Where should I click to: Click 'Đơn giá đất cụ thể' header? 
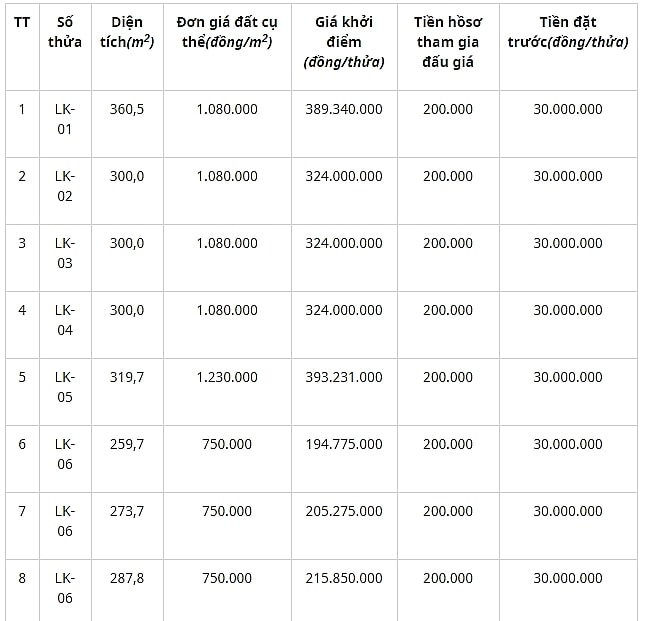tap(227, 32)
